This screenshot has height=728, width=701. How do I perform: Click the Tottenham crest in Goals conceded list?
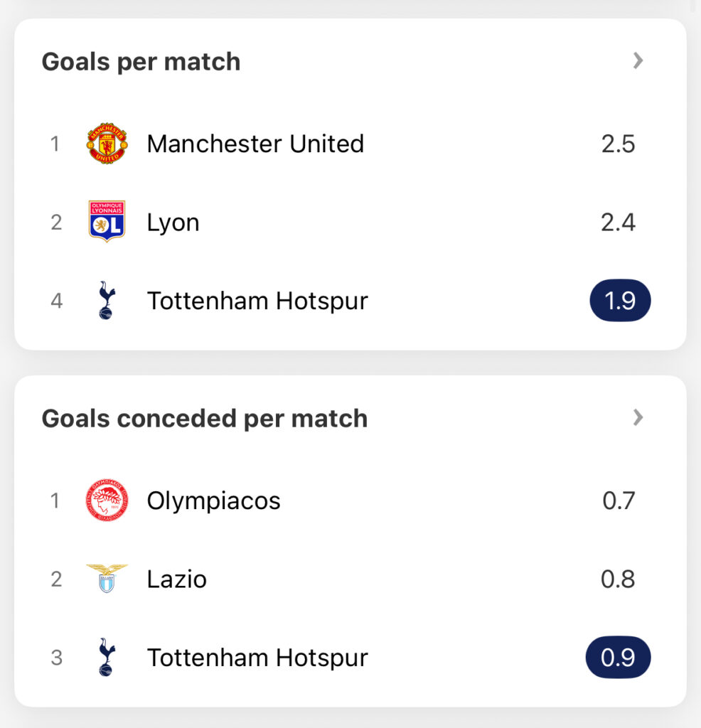107,657
